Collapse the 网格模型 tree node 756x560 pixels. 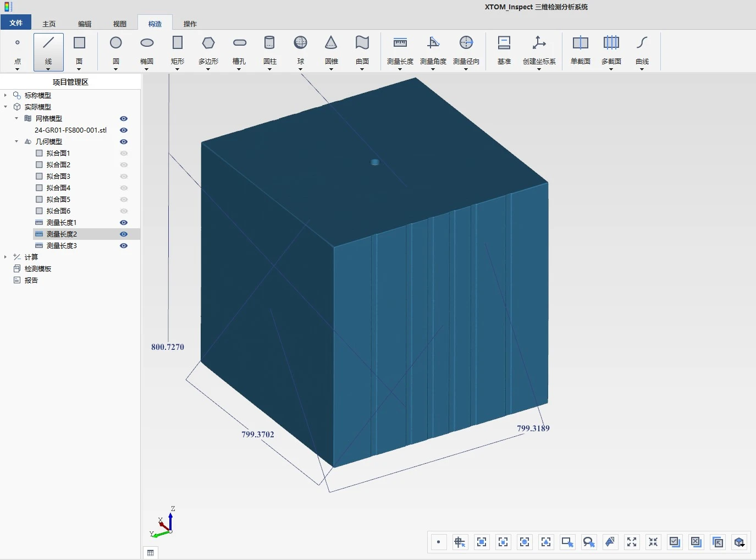pos(16,118)
